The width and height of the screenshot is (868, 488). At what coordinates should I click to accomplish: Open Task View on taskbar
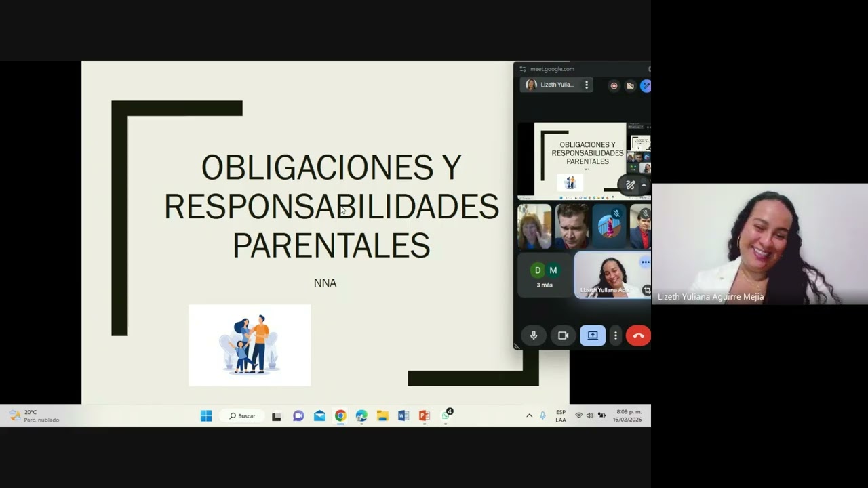click(x=277, y=415)
